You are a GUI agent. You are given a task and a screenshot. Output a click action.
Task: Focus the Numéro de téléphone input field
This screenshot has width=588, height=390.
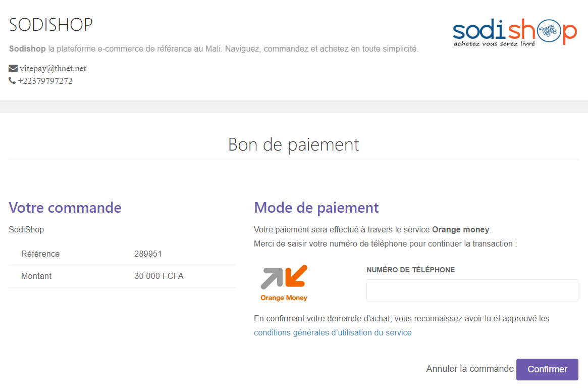click(472, 290)
